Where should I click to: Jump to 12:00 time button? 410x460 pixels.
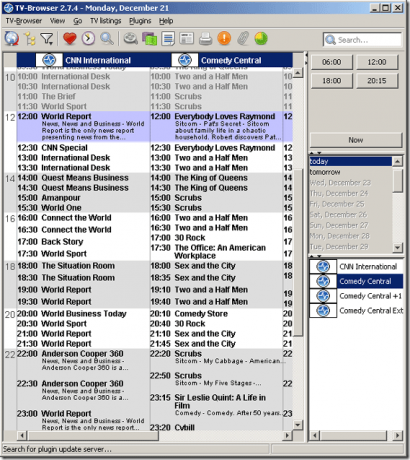point(377,62)
